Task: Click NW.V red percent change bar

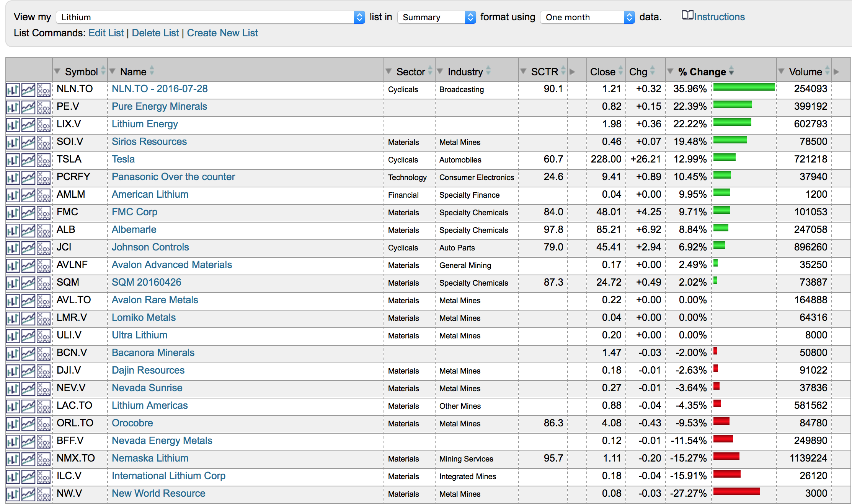Action: pos(736,492)
